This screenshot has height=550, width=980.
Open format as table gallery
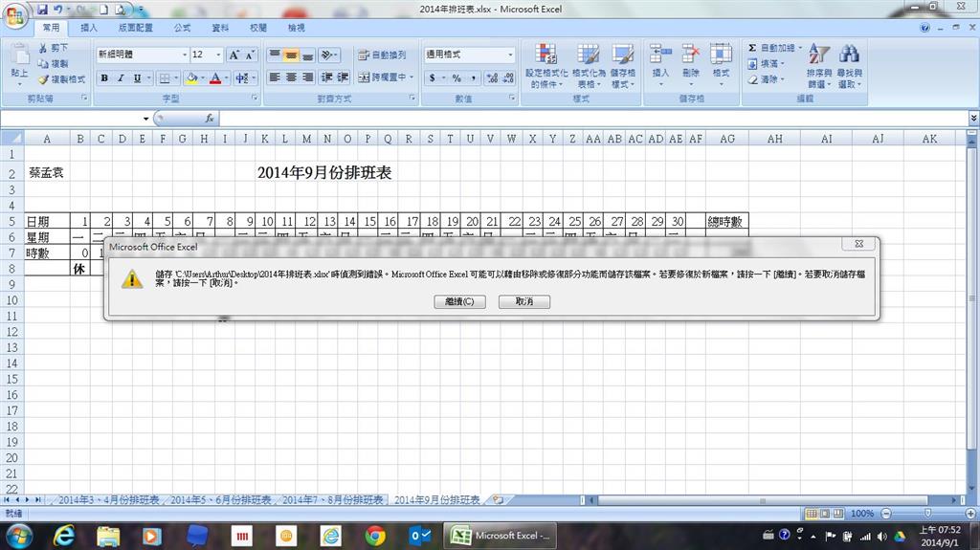(589, 66)
